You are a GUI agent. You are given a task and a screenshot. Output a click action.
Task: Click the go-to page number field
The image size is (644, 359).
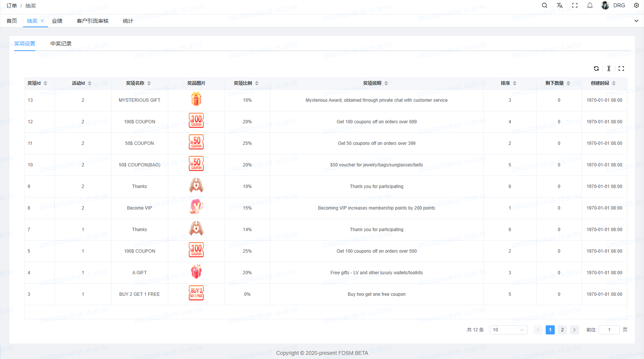pos(609,330)
